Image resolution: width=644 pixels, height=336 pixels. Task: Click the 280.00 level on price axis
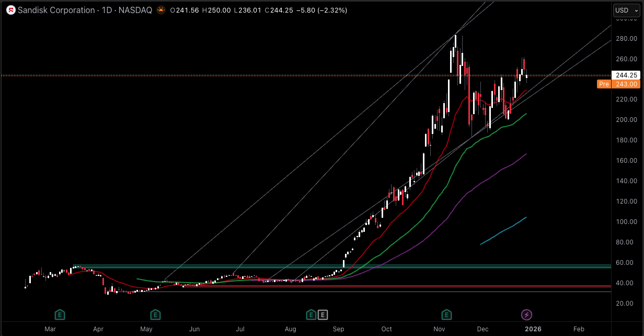[626, 39]
